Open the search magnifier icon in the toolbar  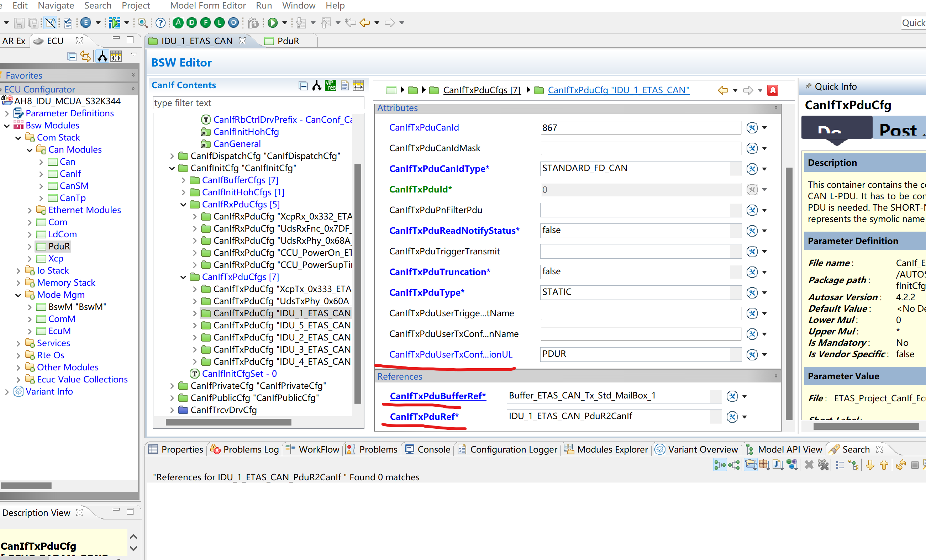point(143,23)
